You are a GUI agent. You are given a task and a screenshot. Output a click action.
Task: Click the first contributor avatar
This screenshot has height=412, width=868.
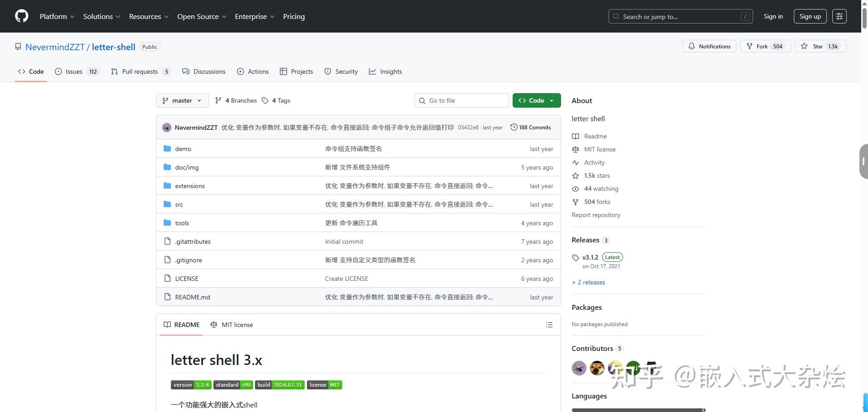[x=579, y=368]
